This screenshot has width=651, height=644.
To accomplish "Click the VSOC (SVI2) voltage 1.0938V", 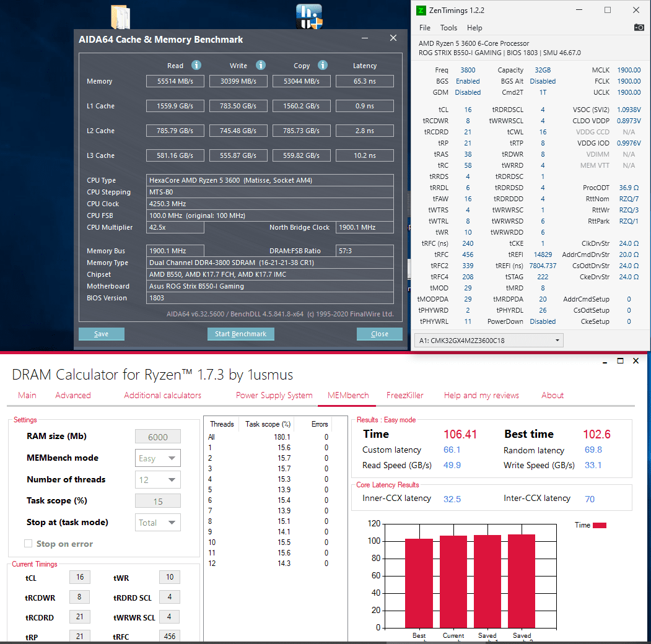I will click(x=629, y=110).
